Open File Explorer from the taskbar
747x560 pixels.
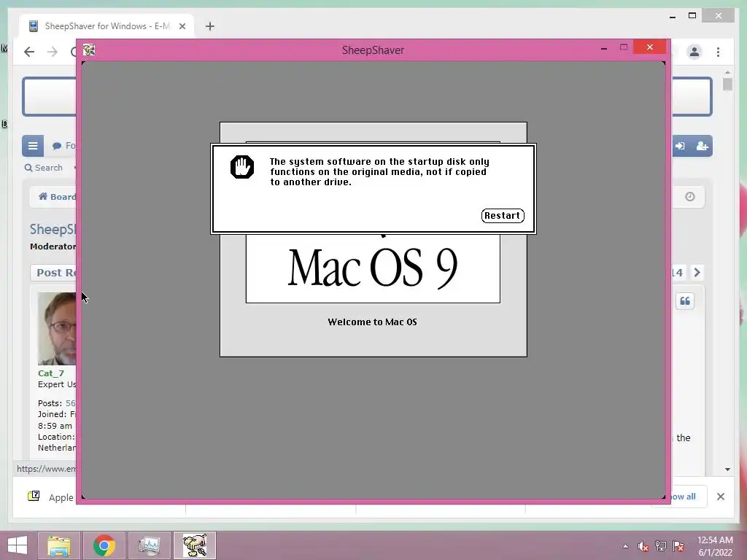[x=58, y=545]
